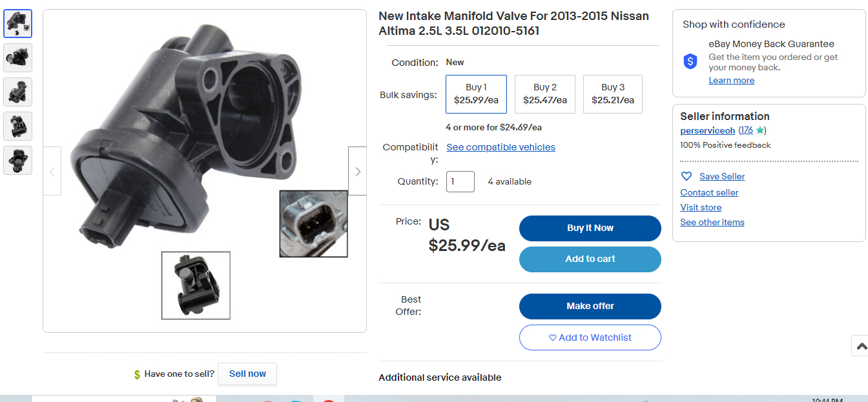Click the dollar sign sell icon
Screen dimensions: 868x402
coord(137,374)
